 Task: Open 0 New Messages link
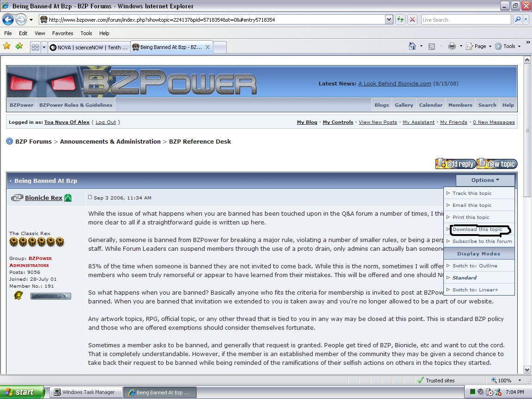tap(494, 122)
